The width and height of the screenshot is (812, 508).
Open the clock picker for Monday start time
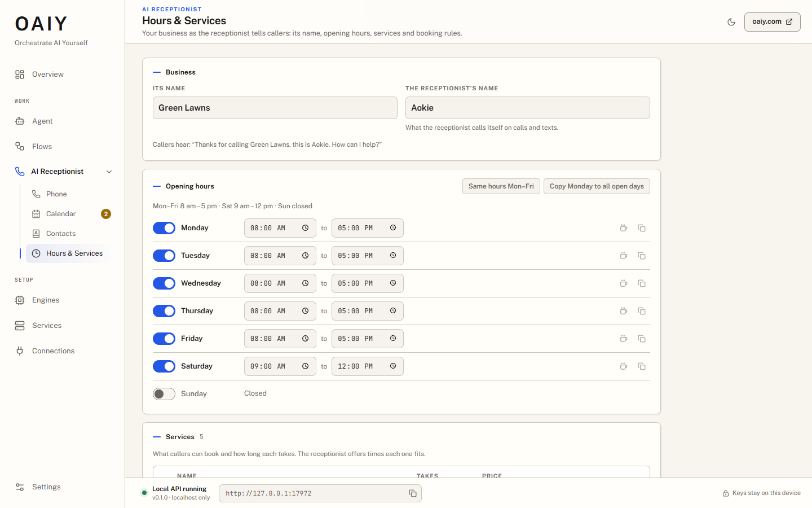pyautogui.click(x=305, y=228)
